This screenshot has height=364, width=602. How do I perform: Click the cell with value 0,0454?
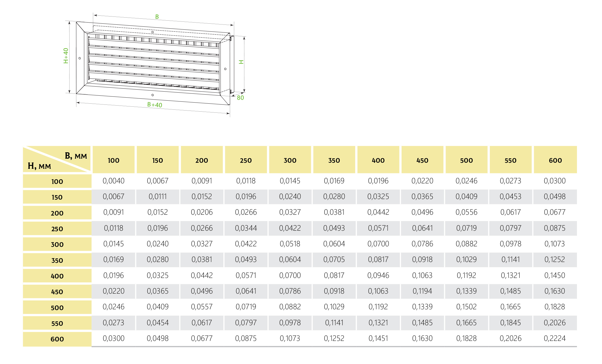pos(158,323)
